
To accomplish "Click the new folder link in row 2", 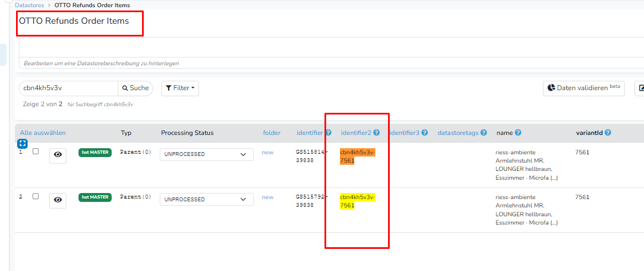I will click(x=268, y=197).
